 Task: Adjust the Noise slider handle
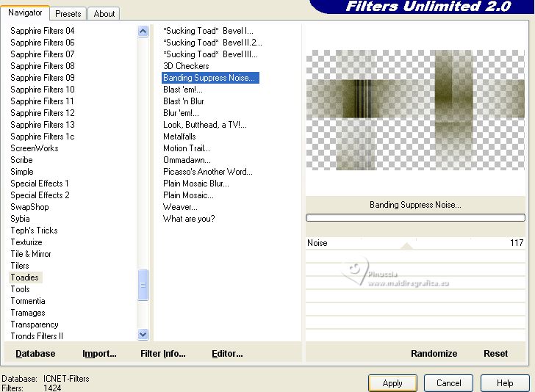(x=406, y=246)
